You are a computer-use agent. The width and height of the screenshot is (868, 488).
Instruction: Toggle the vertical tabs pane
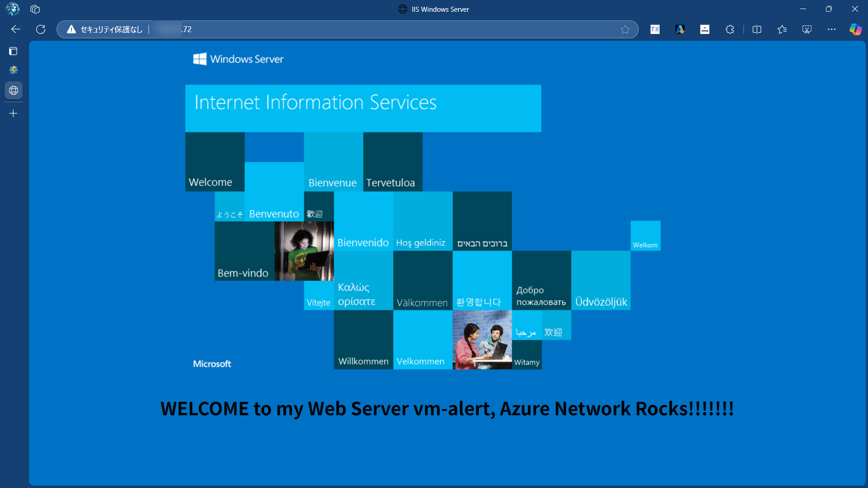pos(13,51)
